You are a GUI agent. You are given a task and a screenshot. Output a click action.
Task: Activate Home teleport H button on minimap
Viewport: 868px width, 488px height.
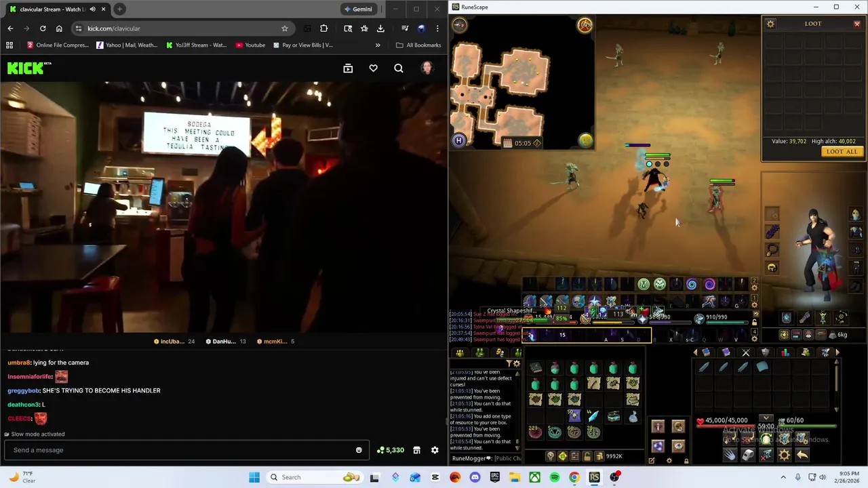pos(459,140)
